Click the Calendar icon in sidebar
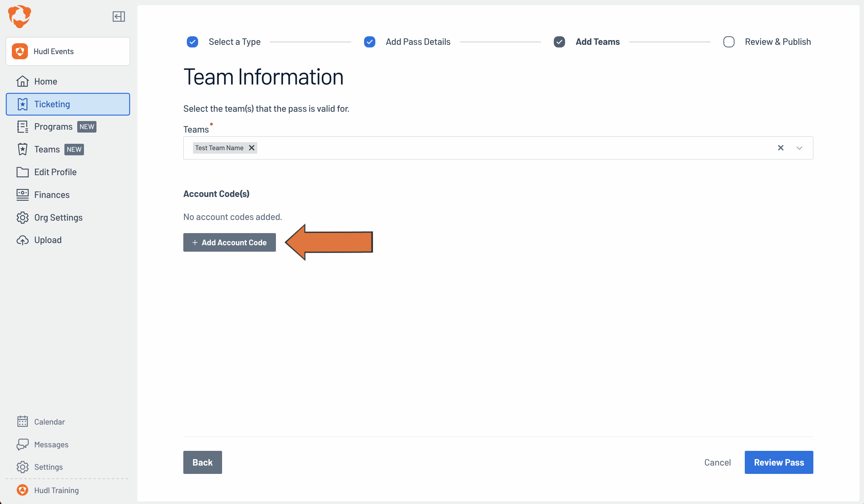This screenshot has height=504, width=864. point(23,421)
